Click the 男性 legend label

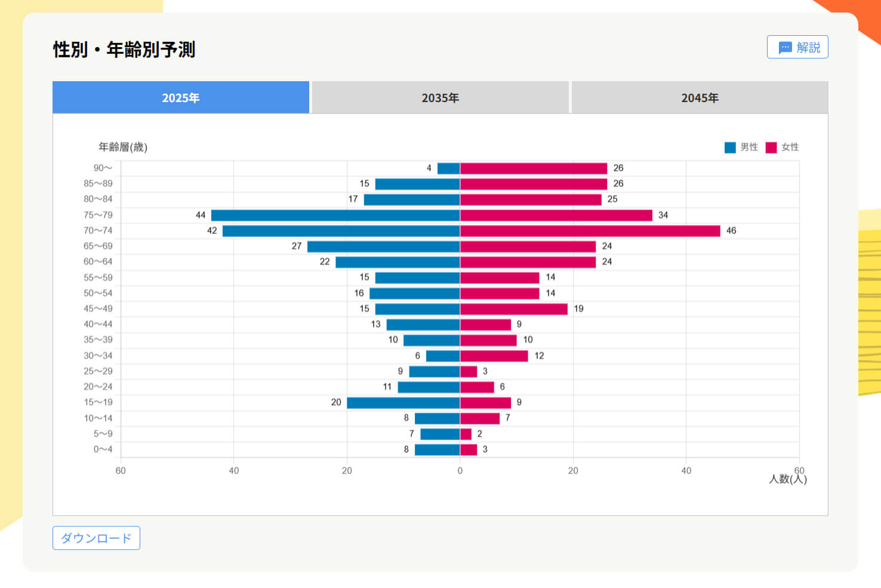point(749,147)
